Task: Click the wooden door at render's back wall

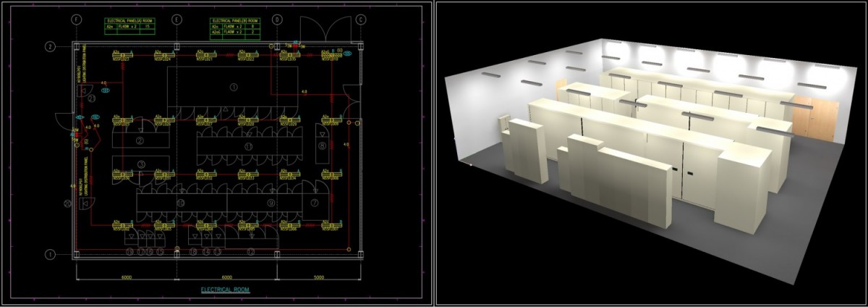Action: [x=561, y=88]
